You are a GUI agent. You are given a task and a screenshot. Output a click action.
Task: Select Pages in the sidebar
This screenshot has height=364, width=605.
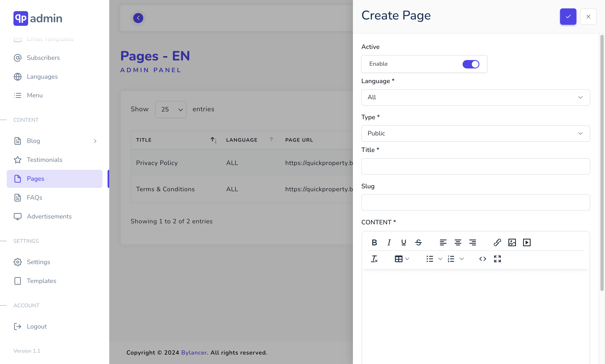pos(54,179)
